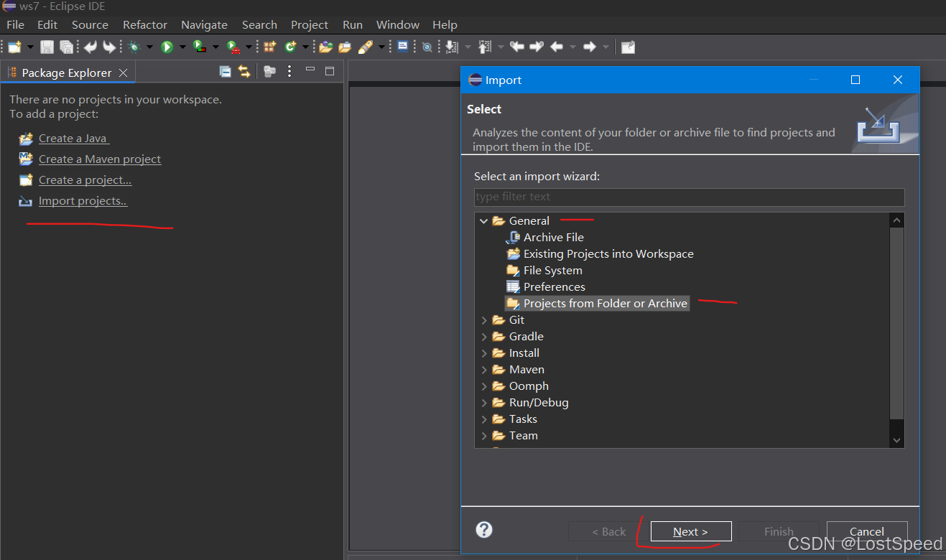Close the Package Explorer tab
Image resolution: width=946 pixels, height=560 pixels.
(x=124, y=73)
